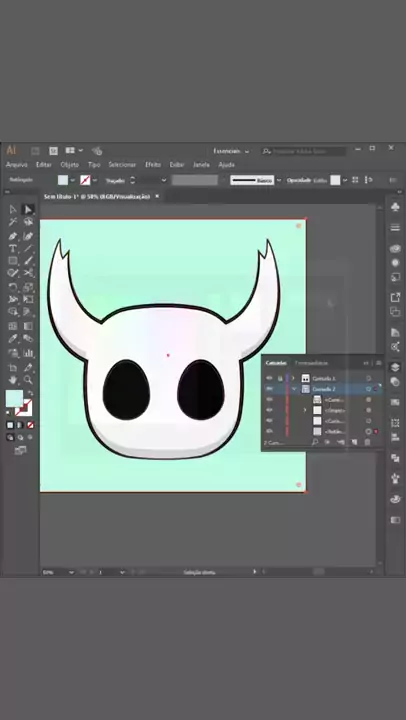
Task: Select the Rotate tool
Action: click(x=13, y=287)
